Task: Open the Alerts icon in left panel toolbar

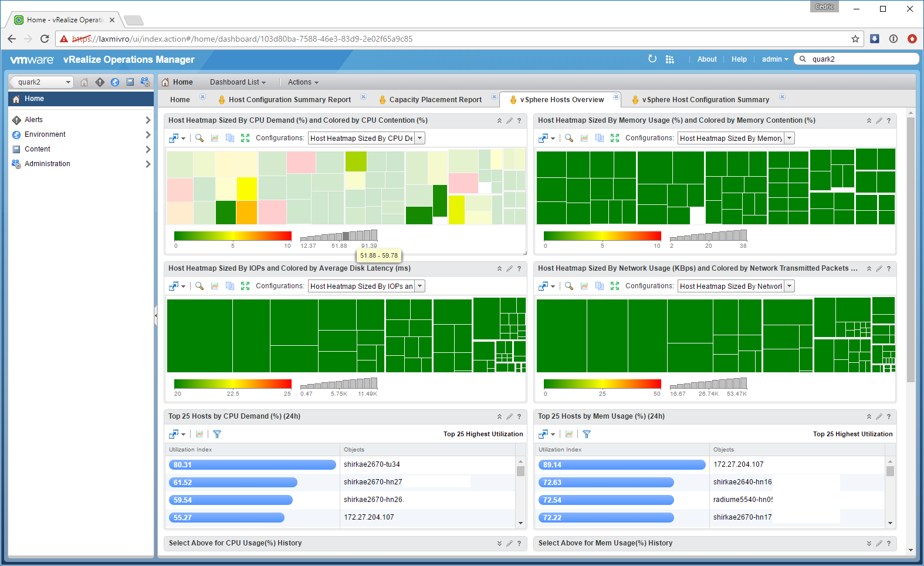Action: (100, 82)
